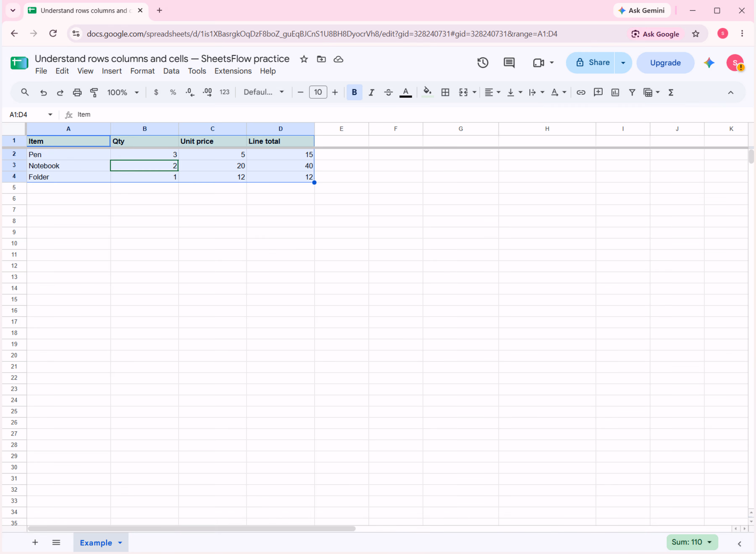
Task: Open the borders tool
Action: (445, 92)
